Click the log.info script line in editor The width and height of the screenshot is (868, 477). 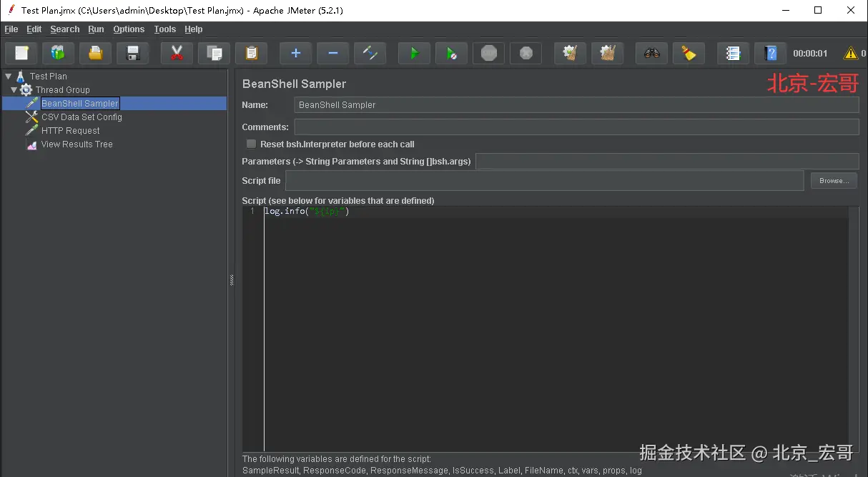click(x=306, y=212)
